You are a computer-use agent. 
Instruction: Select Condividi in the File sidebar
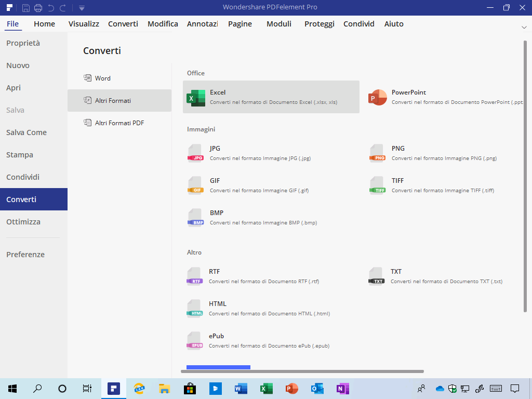[34, 177]
